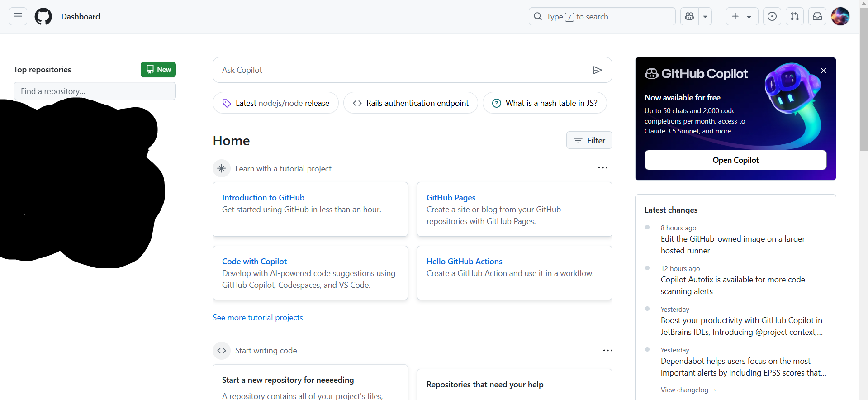Select 'What is a hash table in JS?' suggestion

click(545, 103)
